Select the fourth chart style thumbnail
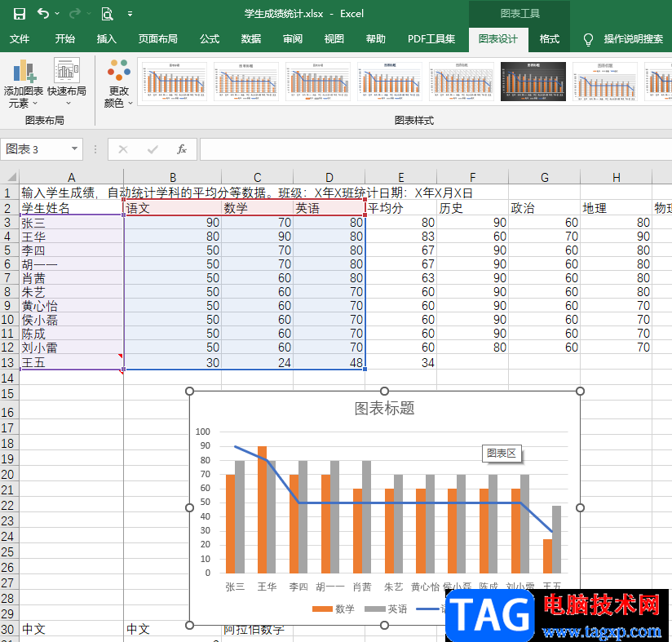 390,82
